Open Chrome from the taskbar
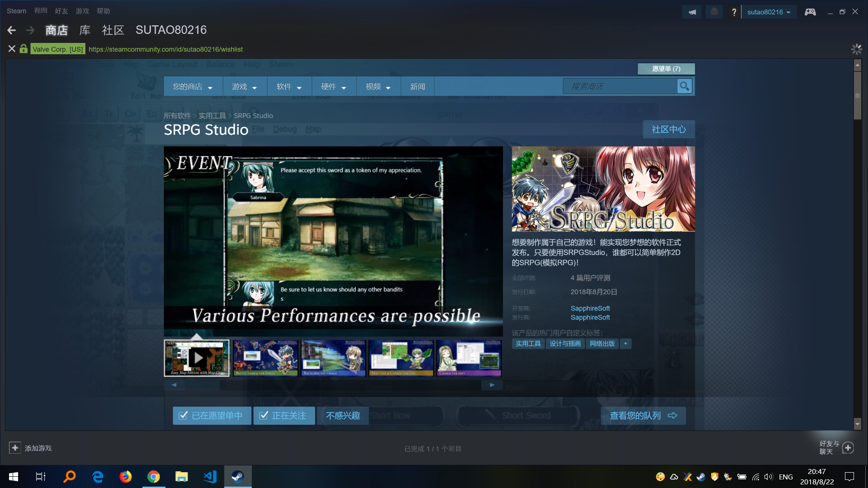868x488 pixels. [x=154, y=477]
